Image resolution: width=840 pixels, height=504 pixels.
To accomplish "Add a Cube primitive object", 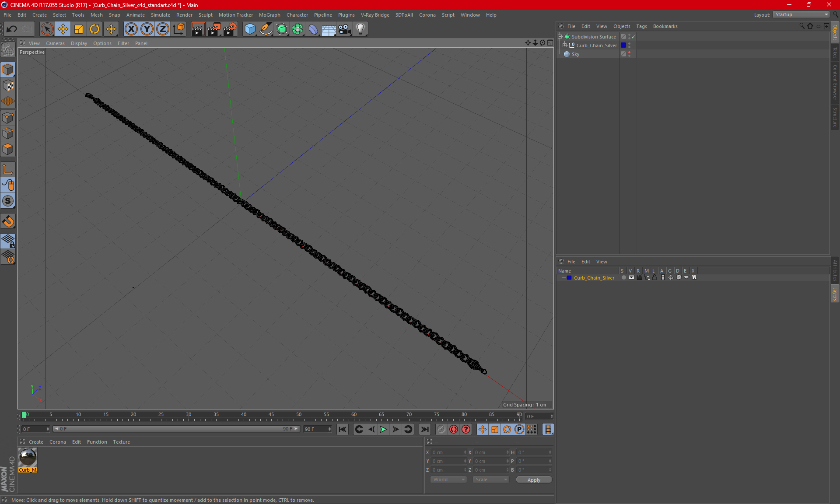I will 250,29.
